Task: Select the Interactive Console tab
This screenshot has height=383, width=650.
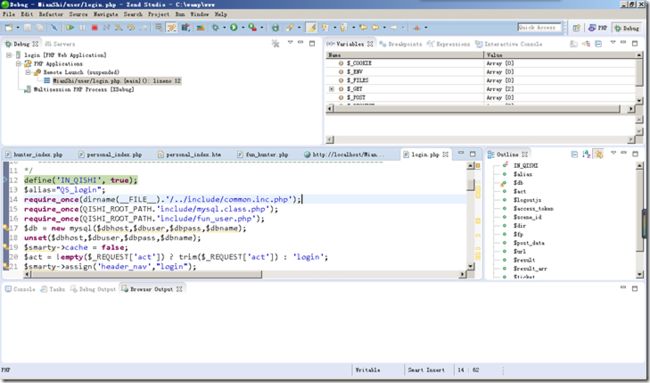Action: coord(509,44)
